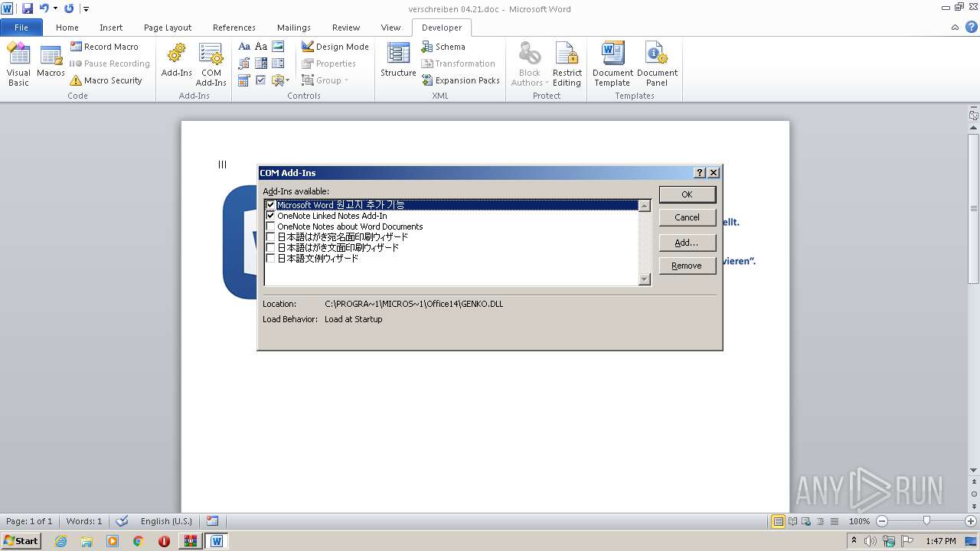
Task: Click Zoom Out minus button
Action: [x=882, y=521]
